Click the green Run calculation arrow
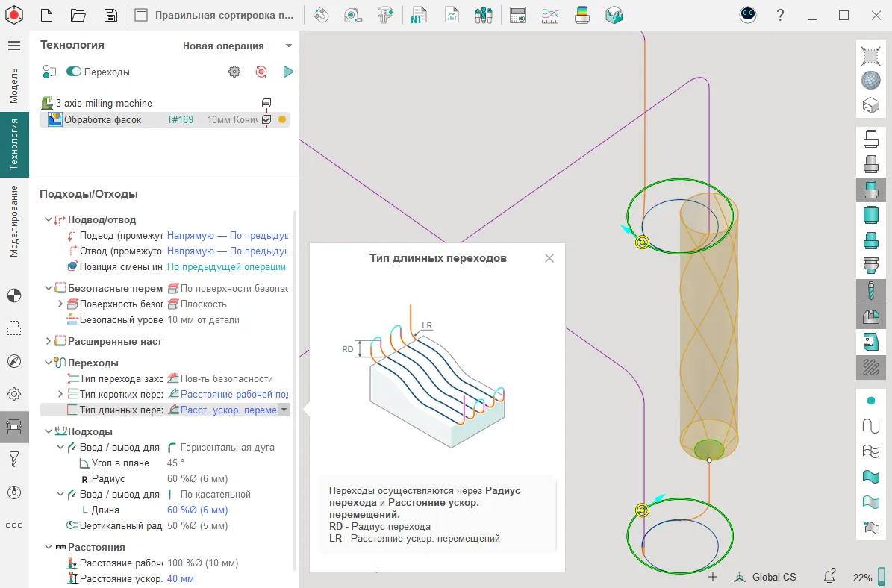Image resolution: width=892 pixels, height=588 pixels. click(288, 72)
